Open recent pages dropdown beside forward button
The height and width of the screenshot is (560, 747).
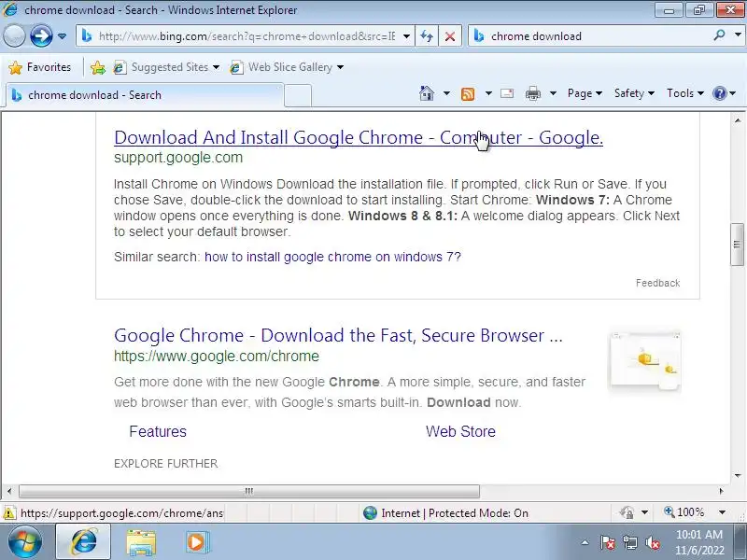click(62, 36)
